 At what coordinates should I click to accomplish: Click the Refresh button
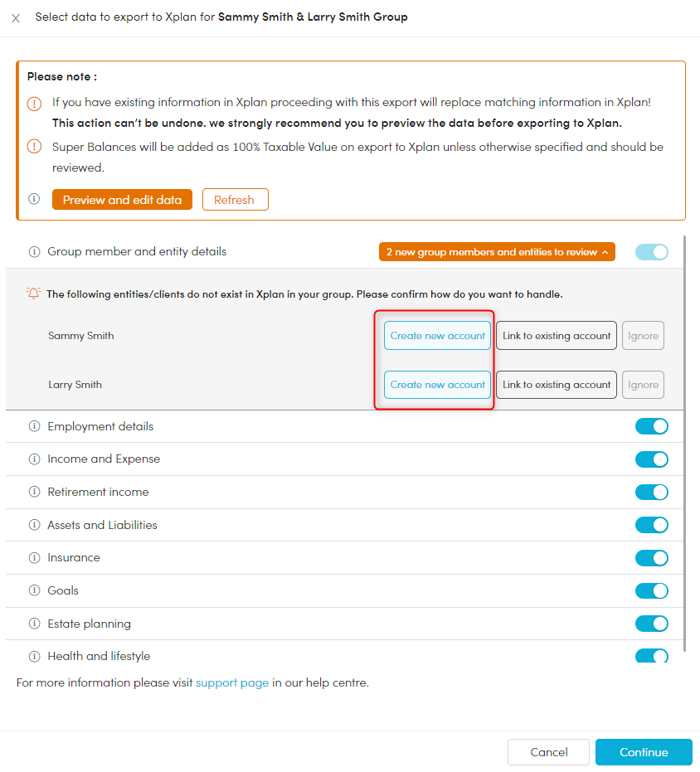[235, 200]
